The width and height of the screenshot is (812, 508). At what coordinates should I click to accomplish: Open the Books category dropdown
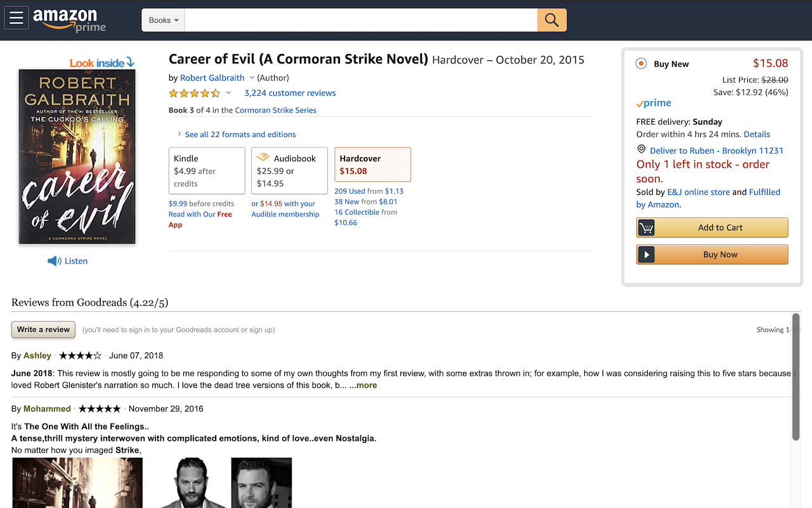pos(162,20)
